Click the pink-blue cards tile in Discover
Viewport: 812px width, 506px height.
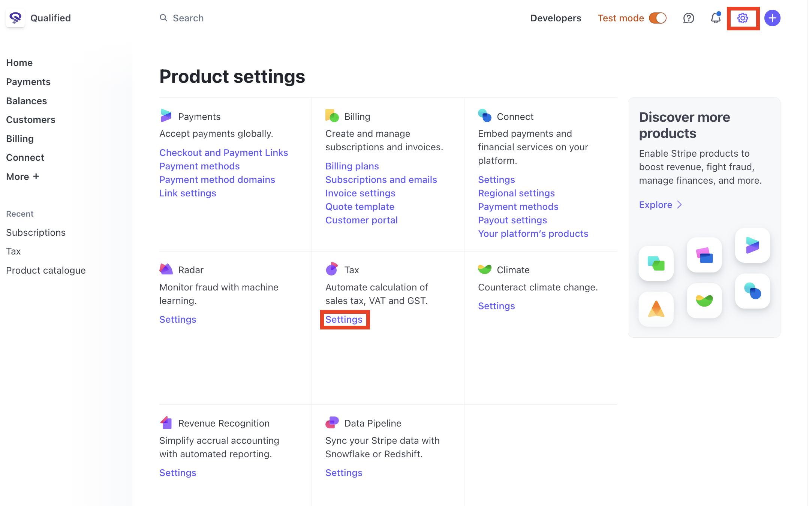[704, 255]
